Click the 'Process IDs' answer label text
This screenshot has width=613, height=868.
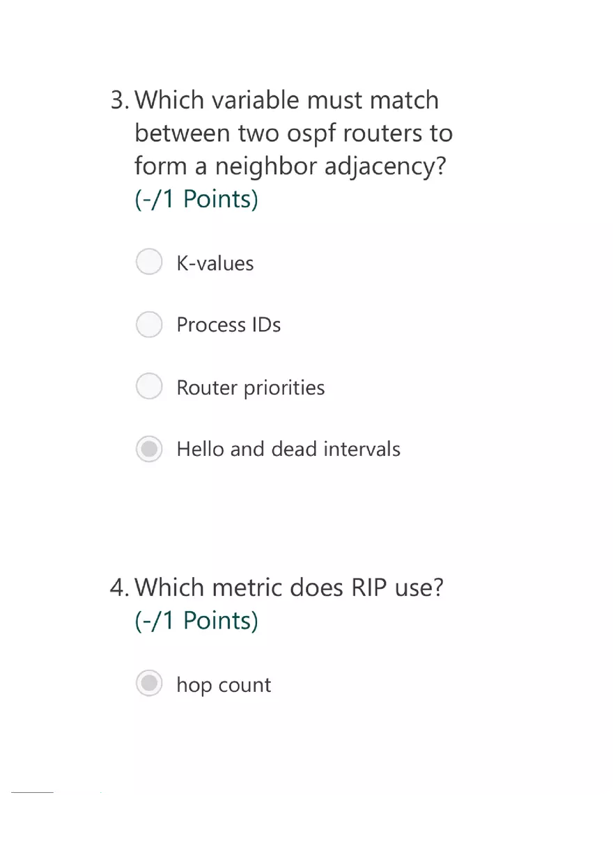pos(228,325)
